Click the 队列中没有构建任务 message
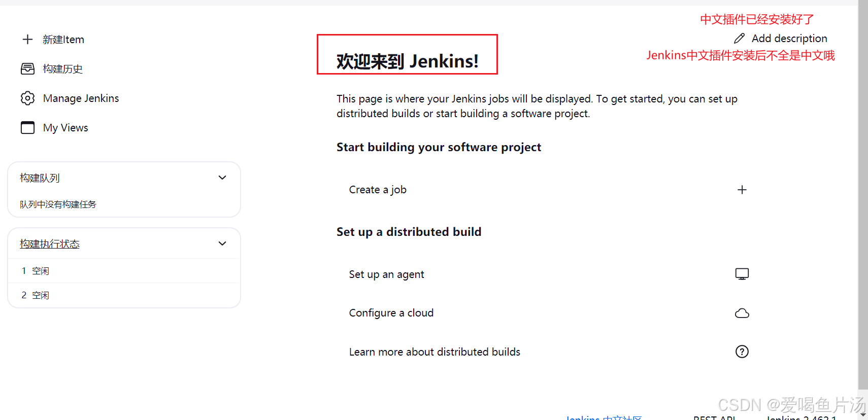The image size is (868, 420). tap(58, 204)
